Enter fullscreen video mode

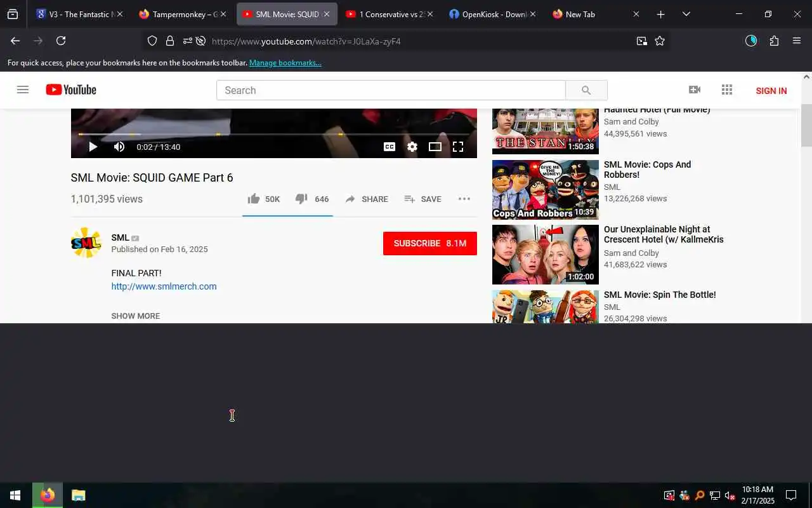pyautogui.click(x=458, y=147)
